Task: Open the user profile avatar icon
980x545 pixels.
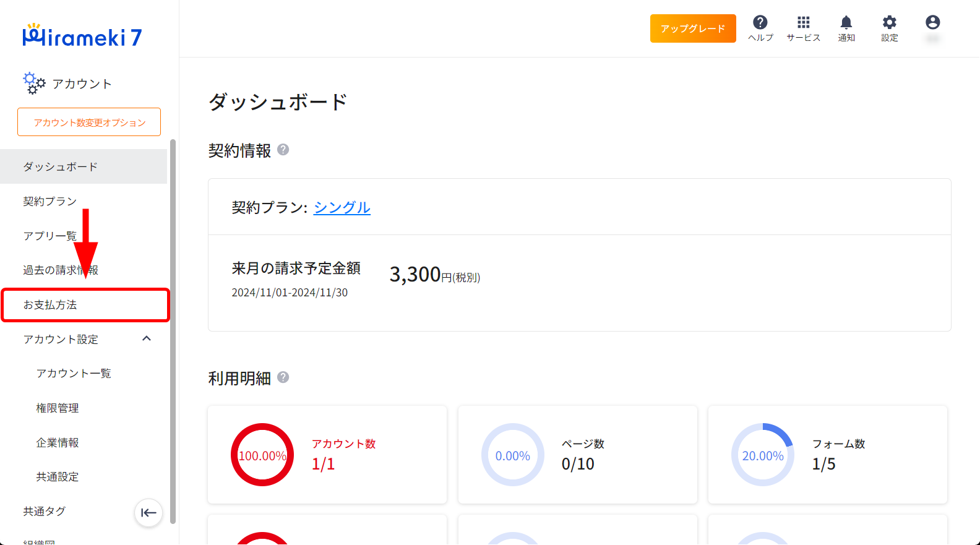Action: click(x=932, y=23)
